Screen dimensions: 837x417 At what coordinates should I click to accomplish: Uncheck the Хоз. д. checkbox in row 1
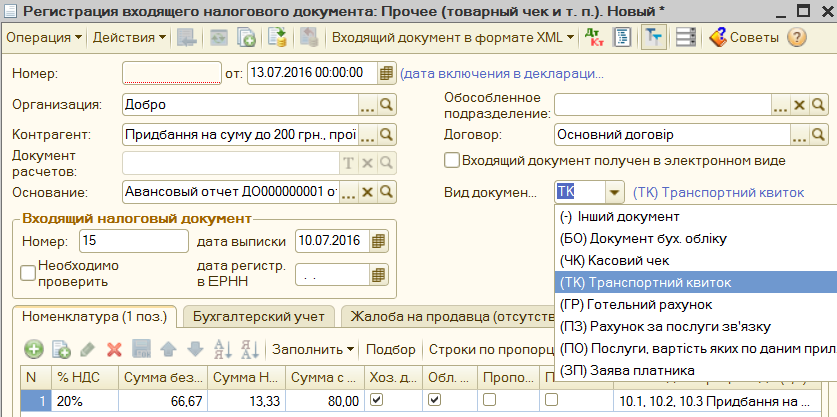click(376, 399)
